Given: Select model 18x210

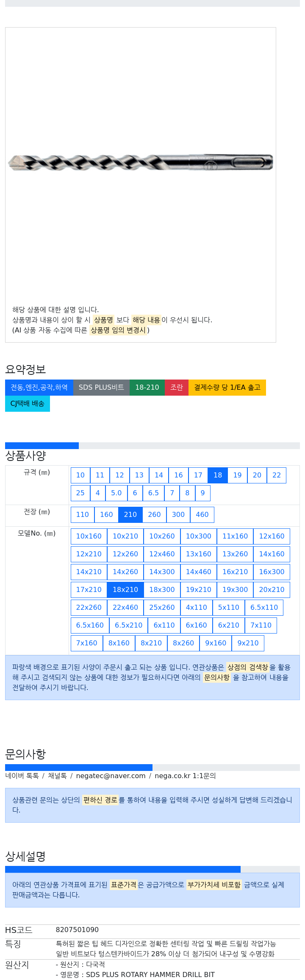Looking at the screenshot, I should tap(125, 590).
